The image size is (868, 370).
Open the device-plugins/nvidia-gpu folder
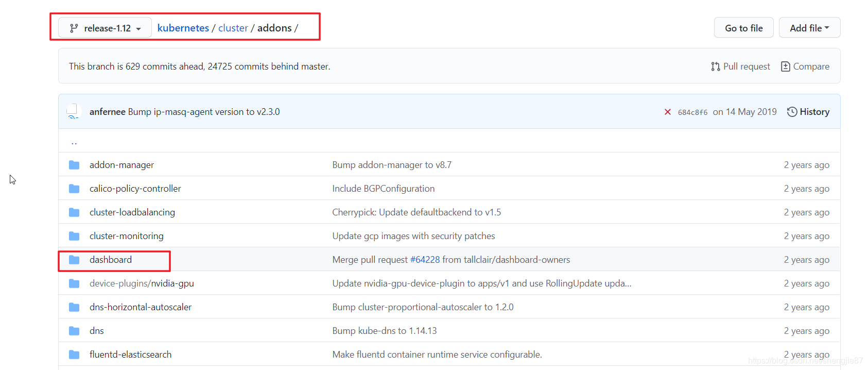[x=142, y=283]
